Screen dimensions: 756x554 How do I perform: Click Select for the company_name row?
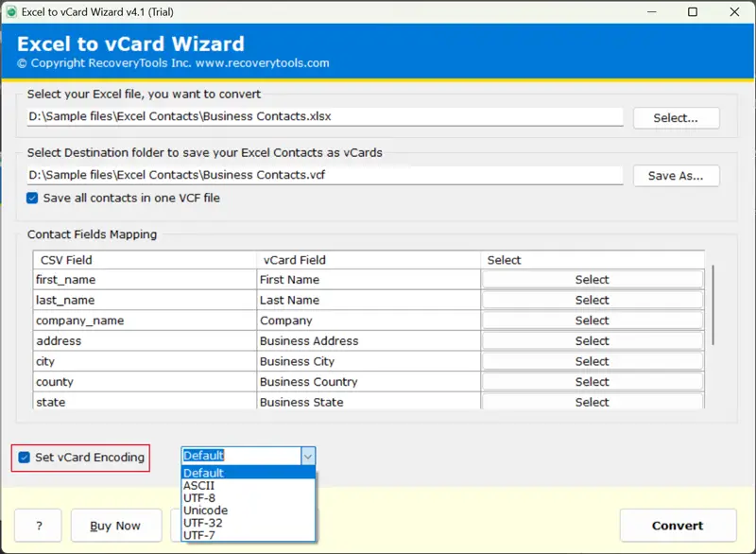pyautogui.click(x=592, y=320)
